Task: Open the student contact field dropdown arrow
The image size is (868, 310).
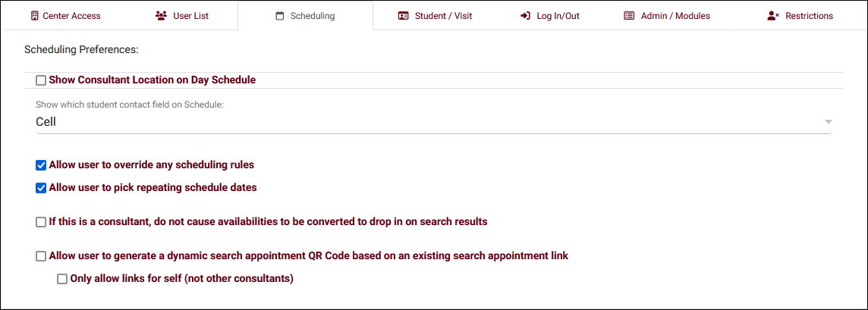Action: [828, 122]
